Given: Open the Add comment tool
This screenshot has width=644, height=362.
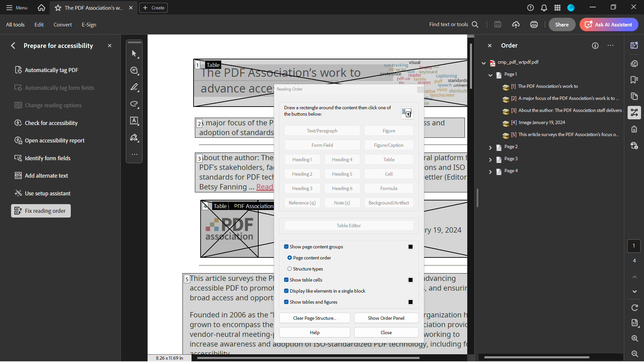Looking at the screenshot, I should coord(134,70).
